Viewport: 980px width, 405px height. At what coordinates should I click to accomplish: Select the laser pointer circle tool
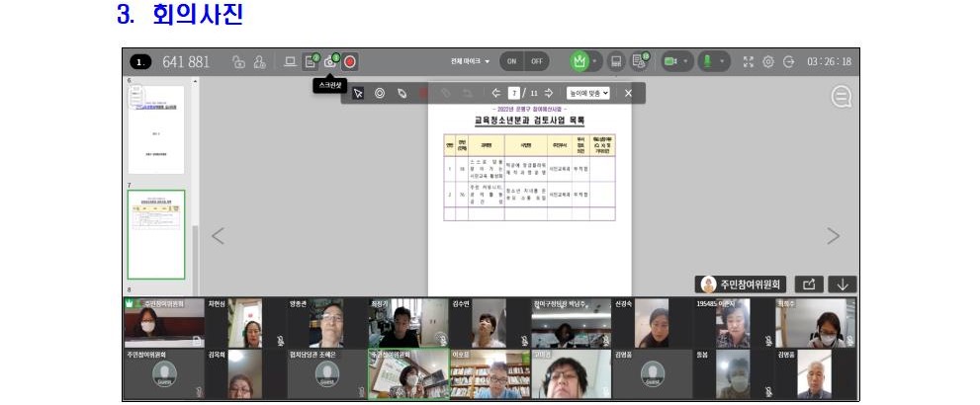tap(380, 93)
